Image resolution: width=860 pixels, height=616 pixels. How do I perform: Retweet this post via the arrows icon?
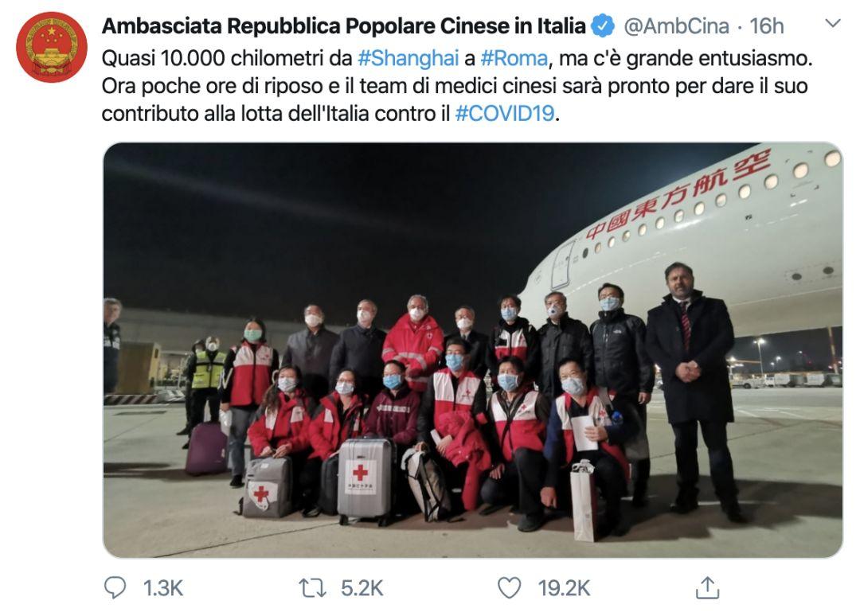(x=313, y=588)
